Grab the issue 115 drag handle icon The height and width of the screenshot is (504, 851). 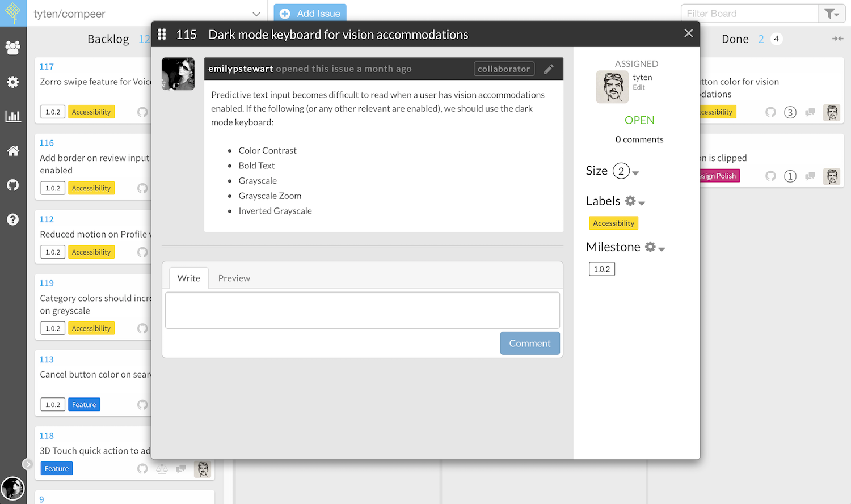[x=162, y=35]
